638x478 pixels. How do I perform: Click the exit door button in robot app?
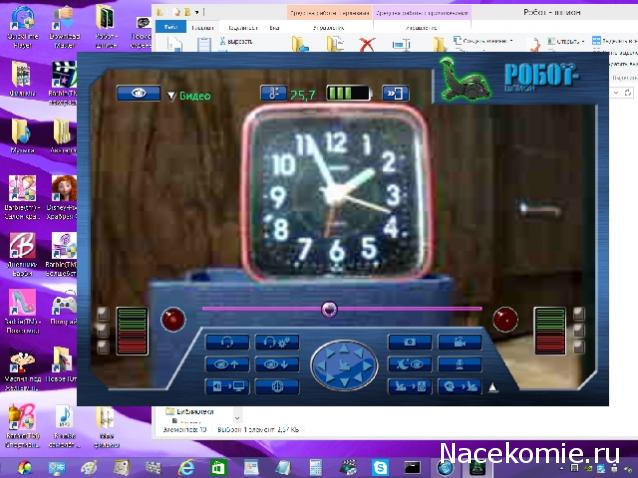click(x=395, y=93)
